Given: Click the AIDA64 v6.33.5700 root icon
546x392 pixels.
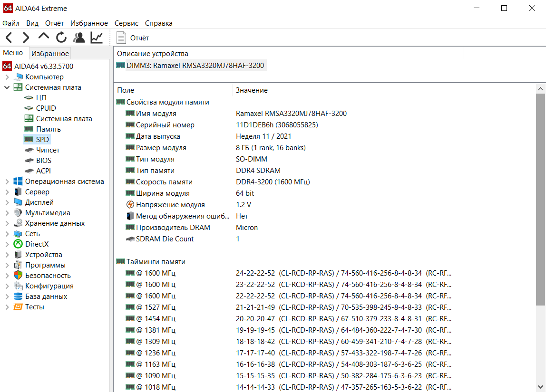Looking at the screenshot, I should [7, 66].
